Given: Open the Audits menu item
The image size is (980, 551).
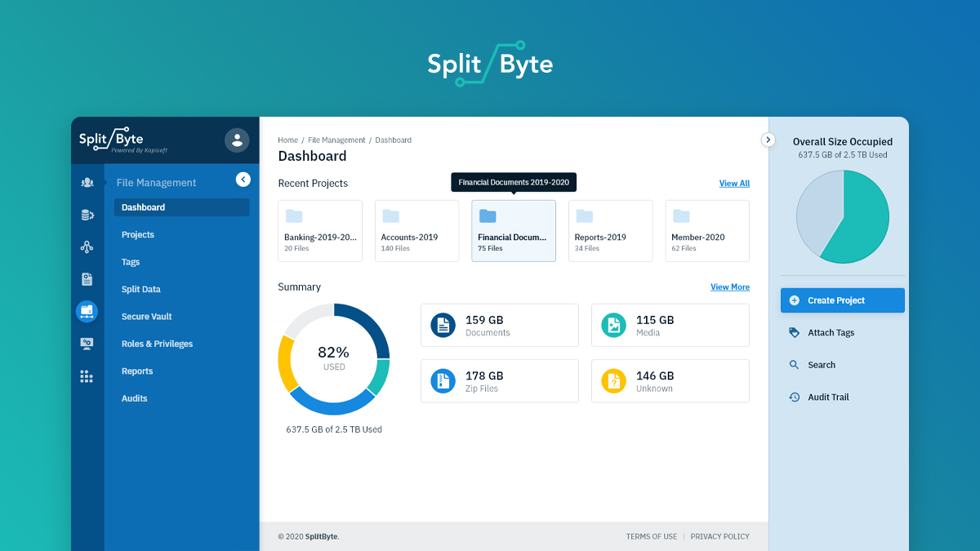Looking at the screenshot, I should click(135, 398).
